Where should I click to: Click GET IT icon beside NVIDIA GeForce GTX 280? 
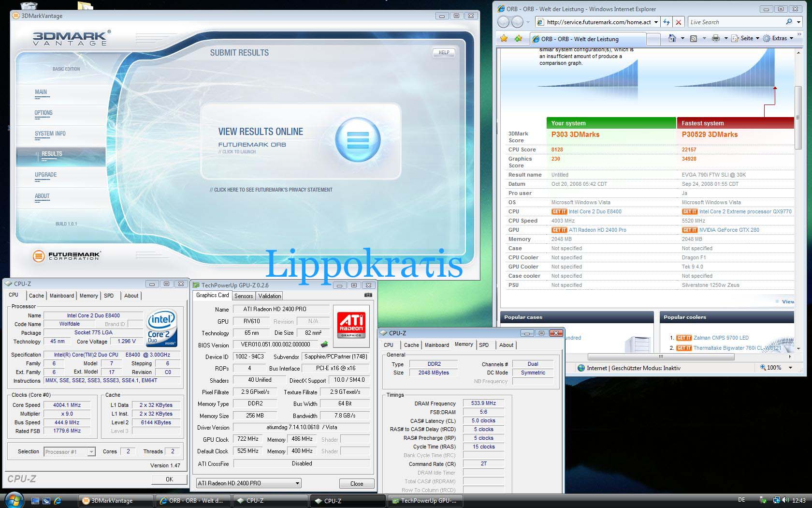pyautogui.click(x=689, y=230)
